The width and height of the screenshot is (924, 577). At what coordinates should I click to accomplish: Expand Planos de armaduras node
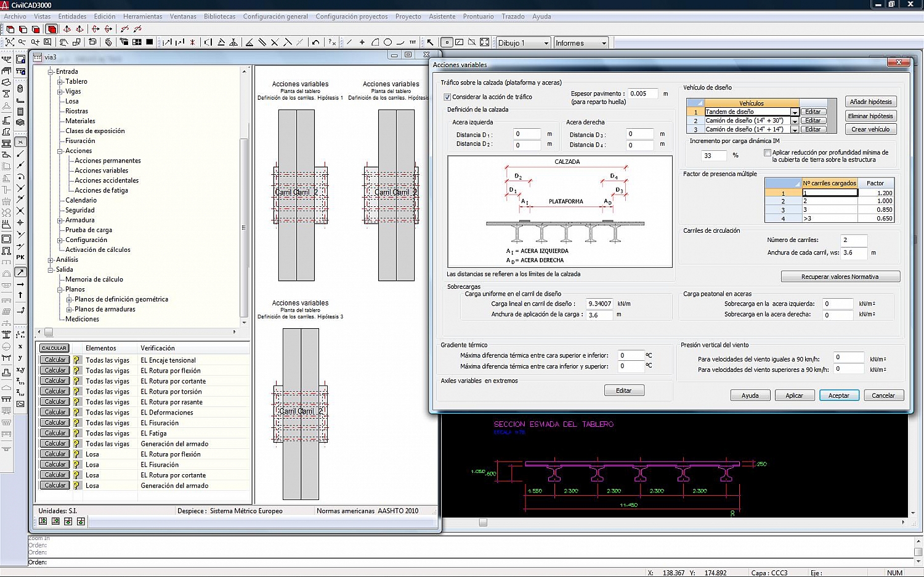point(70,309)
